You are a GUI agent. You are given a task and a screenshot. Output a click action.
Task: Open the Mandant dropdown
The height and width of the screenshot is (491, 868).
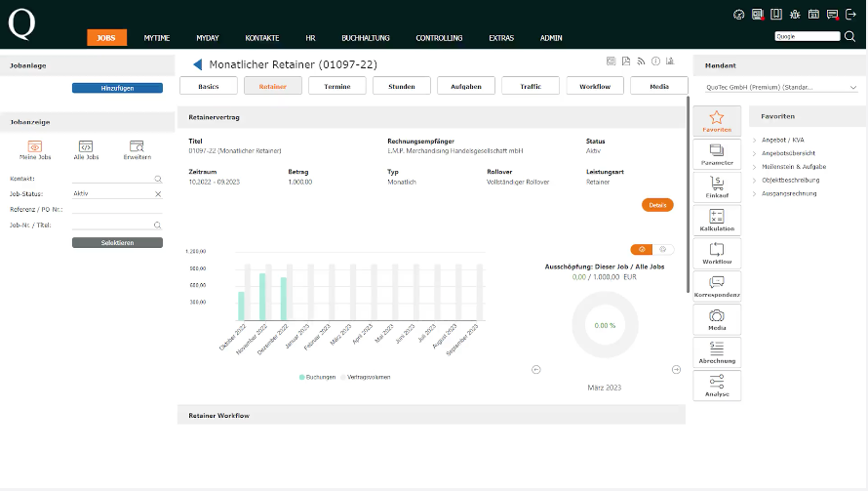pos(780,87)
